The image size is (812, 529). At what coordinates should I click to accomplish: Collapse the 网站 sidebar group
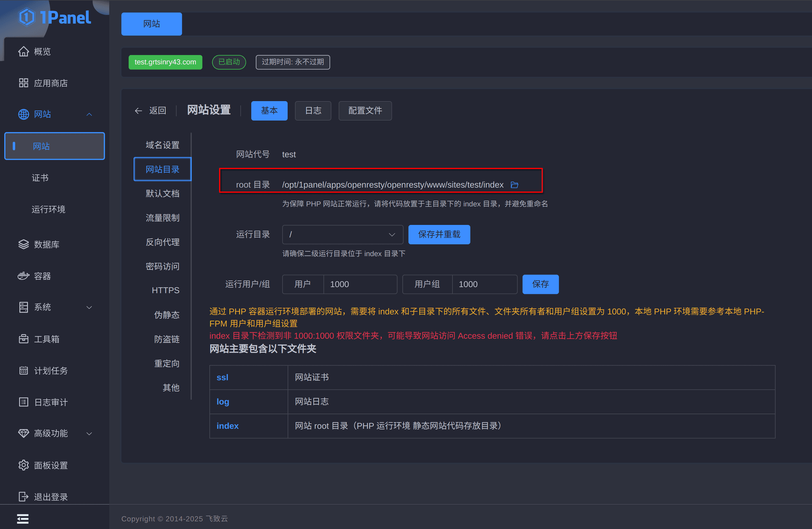tap(89, 114)
